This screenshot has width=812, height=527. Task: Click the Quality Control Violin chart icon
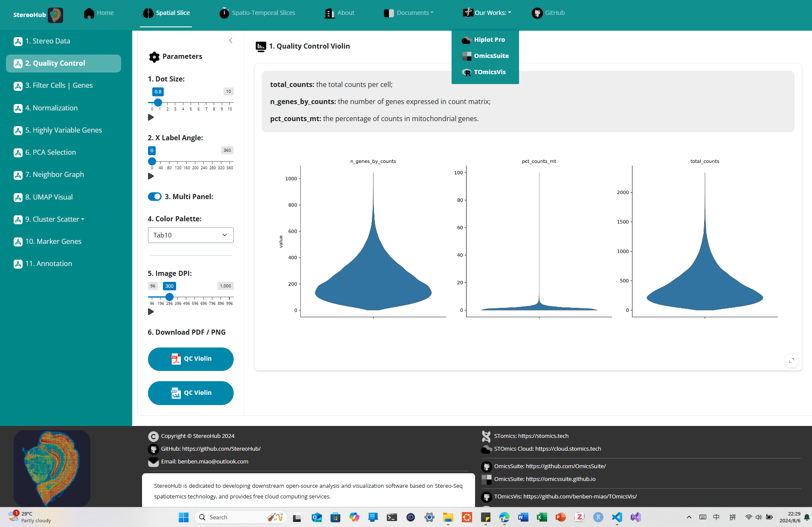[x=261, y=46]
